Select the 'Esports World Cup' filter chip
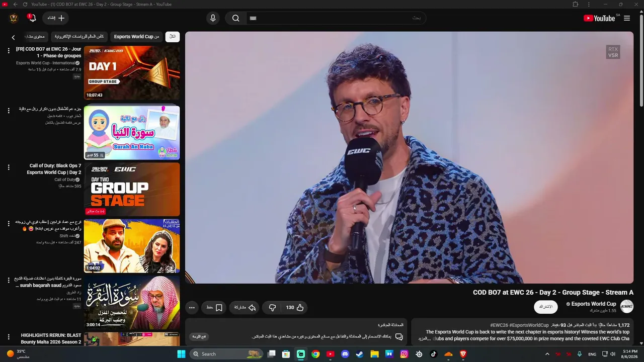Image resolution: width=644 pixels, height=362 pixels. pos(136,37)
